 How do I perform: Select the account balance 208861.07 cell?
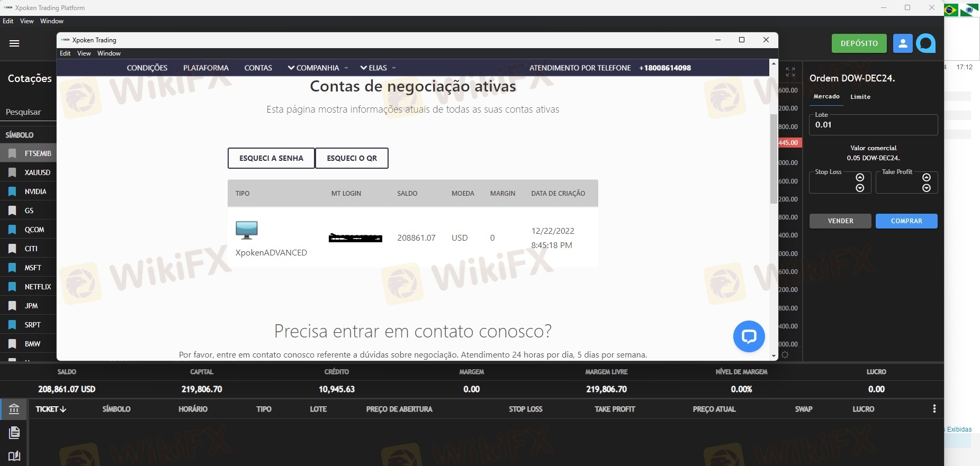417,238
